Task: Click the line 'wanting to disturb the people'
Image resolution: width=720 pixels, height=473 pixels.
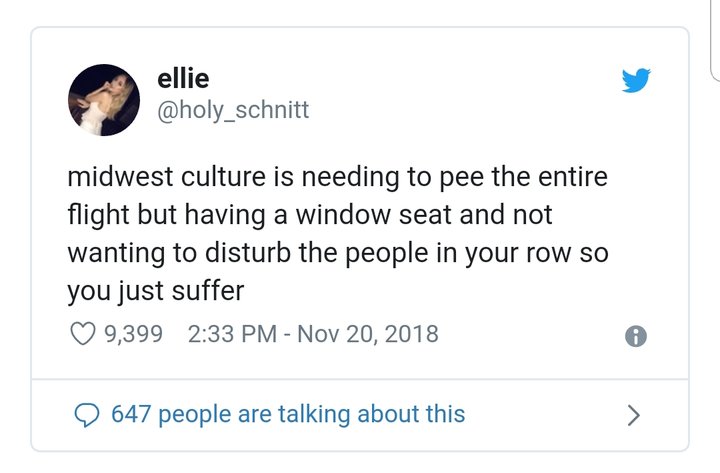Action: [338, 253]
